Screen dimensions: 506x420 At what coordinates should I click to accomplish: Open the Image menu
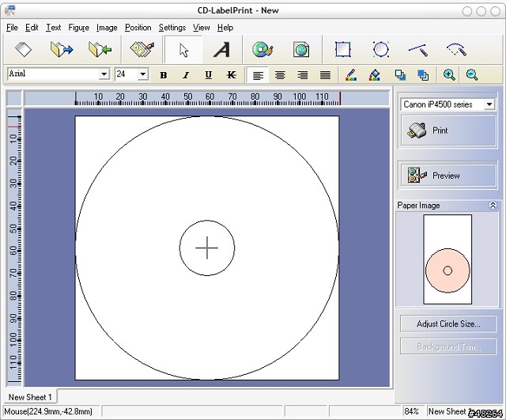[107, 28]
